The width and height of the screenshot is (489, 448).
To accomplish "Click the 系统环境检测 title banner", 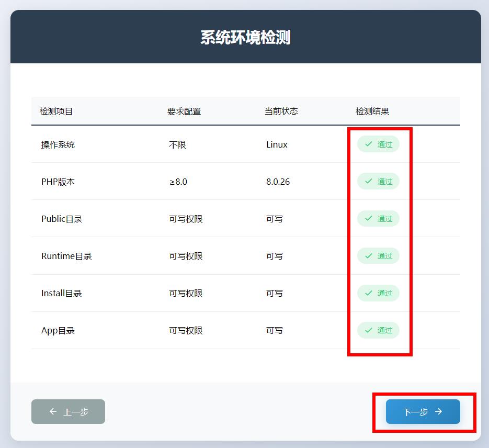I will pos(244,37).
